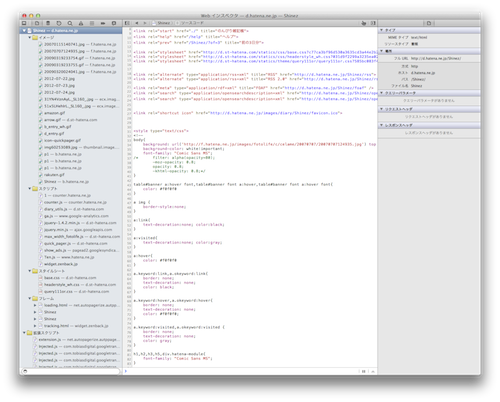Click the resource filter field at sidebar bottom
This screenshot has width=500, height=402.
click(x=70, y=371)
